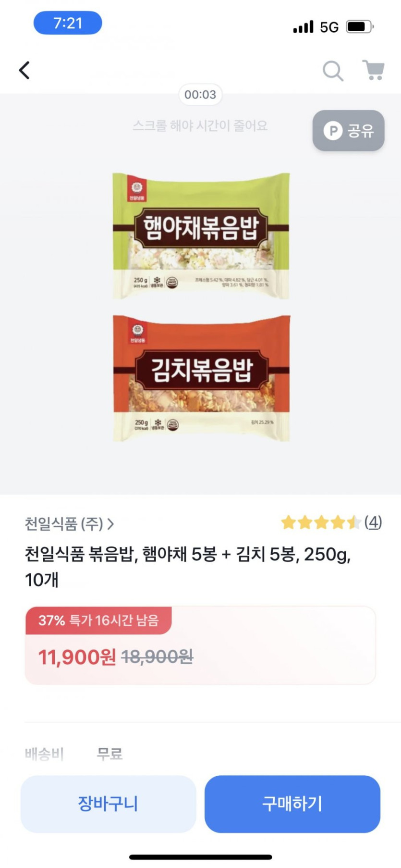Tap the bottom home indicator bar
This screenshot has width=401, height=868.
(x=201, y=857)
